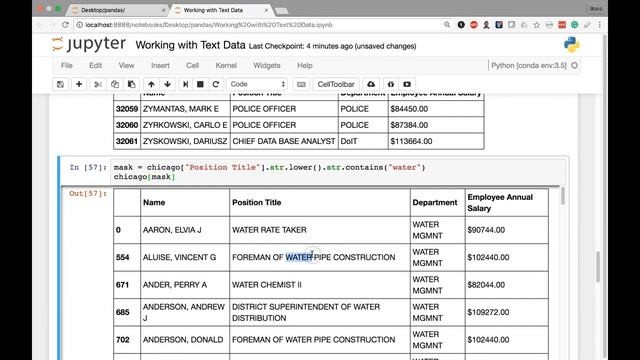The image size is (640, 360).
Task: Click the browser back arrow
Action: [40, 24]
